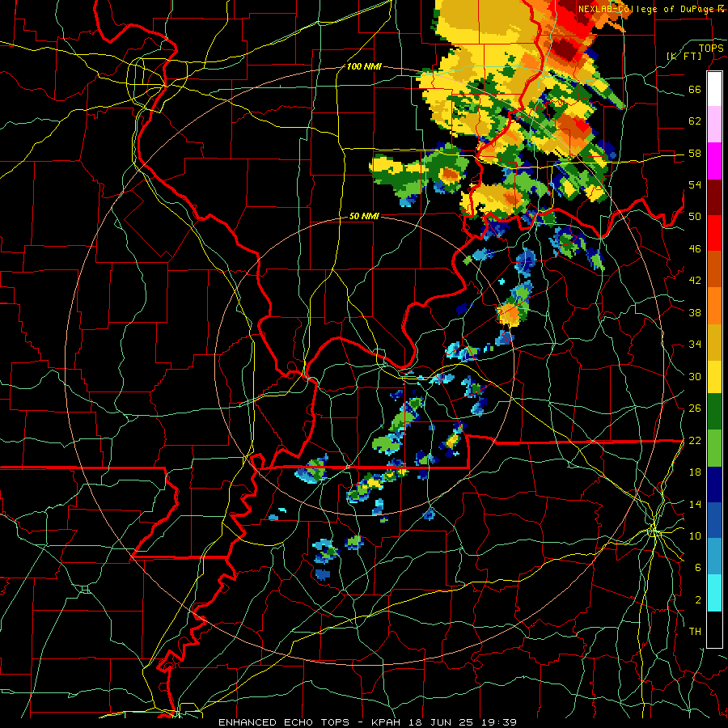Click the 66 legend value

coord(695,90)
